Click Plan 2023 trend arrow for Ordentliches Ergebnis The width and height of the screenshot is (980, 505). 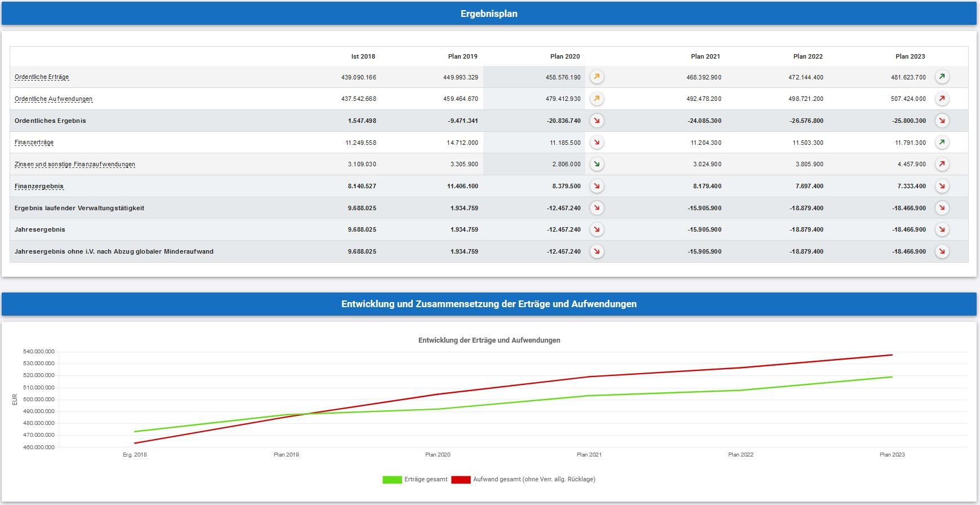pos(942,121)
